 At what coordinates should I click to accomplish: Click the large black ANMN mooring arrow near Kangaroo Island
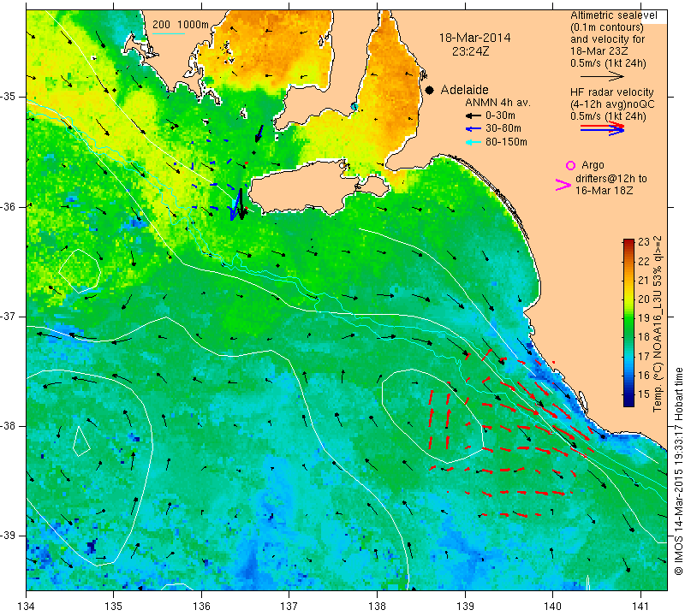coord(241,204)
